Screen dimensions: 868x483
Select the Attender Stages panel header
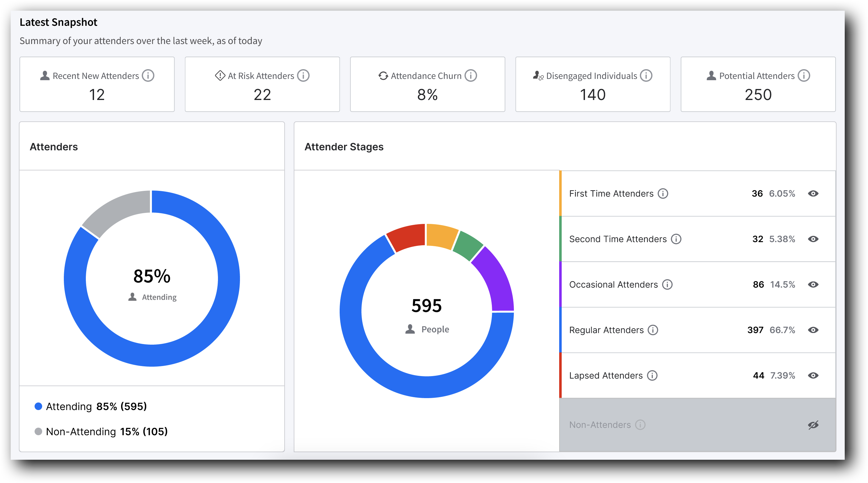point(344,147)
